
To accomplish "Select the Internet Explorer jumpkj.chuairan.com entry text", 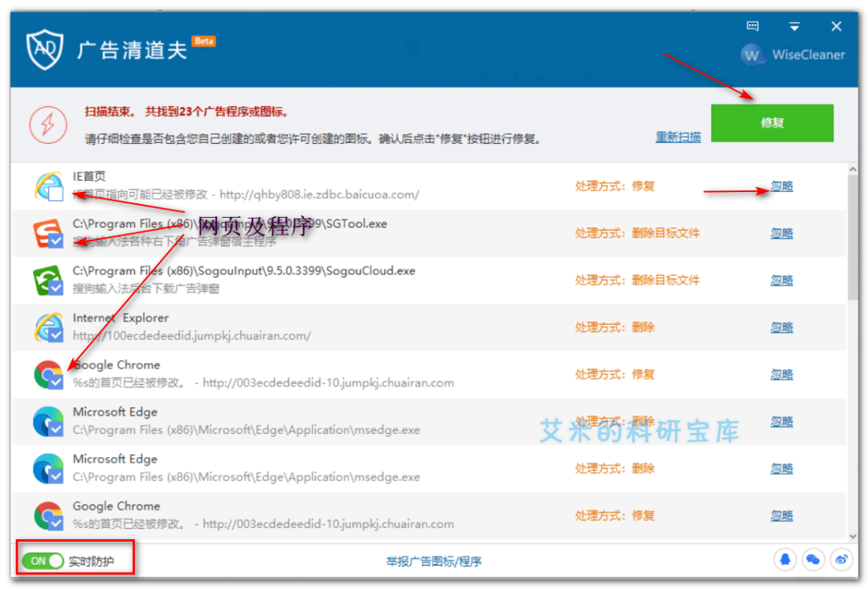I will (x=191, y=336).
